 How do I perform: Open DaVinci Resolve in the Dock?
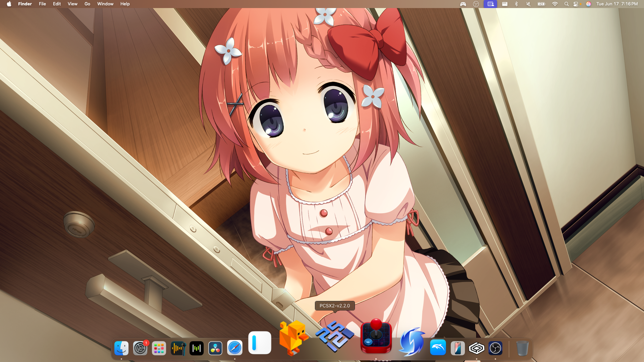[215, 349]
